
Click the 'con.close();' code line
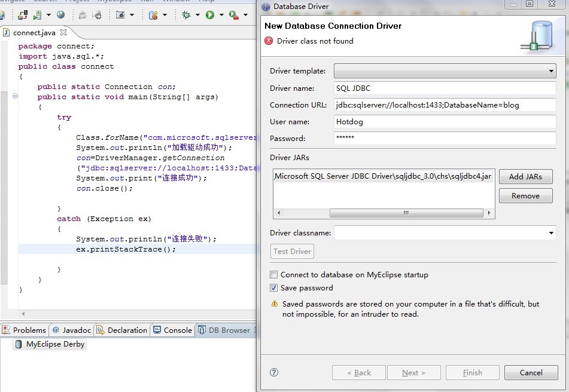(105, 188)
